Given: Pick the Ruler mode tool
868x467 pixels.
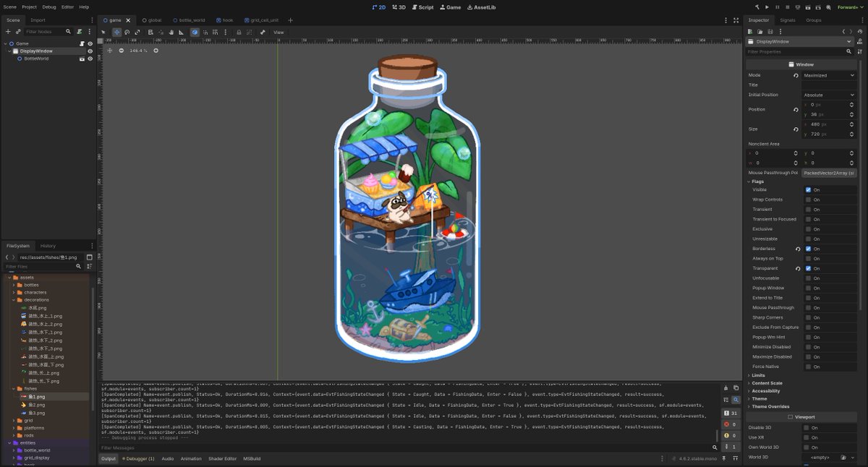Looking at the screenshot, I should pos(182,32).
